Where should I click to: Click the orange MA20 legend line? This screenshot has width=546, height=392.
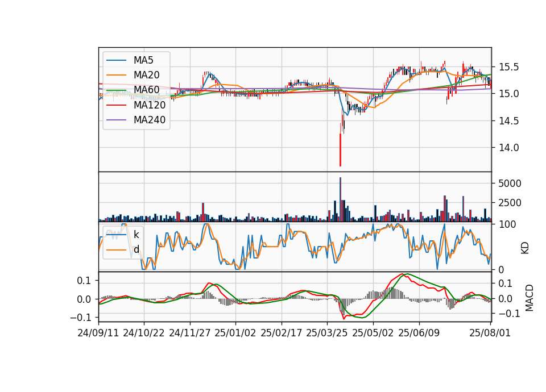click(x=116, y=75)
